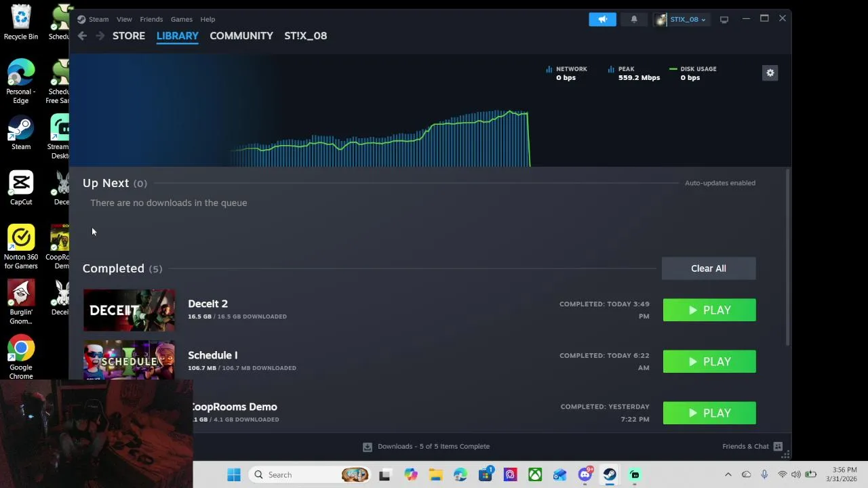Open the Windows Start menu

(x=234, y=474)
